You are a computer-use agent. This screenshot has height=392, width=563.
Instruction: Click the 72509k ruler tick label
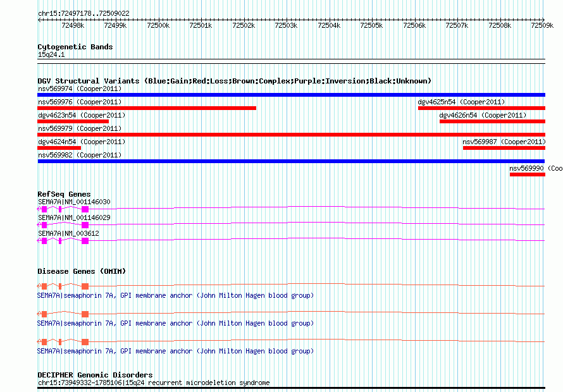pyautogui.click(x=542, y=25)
